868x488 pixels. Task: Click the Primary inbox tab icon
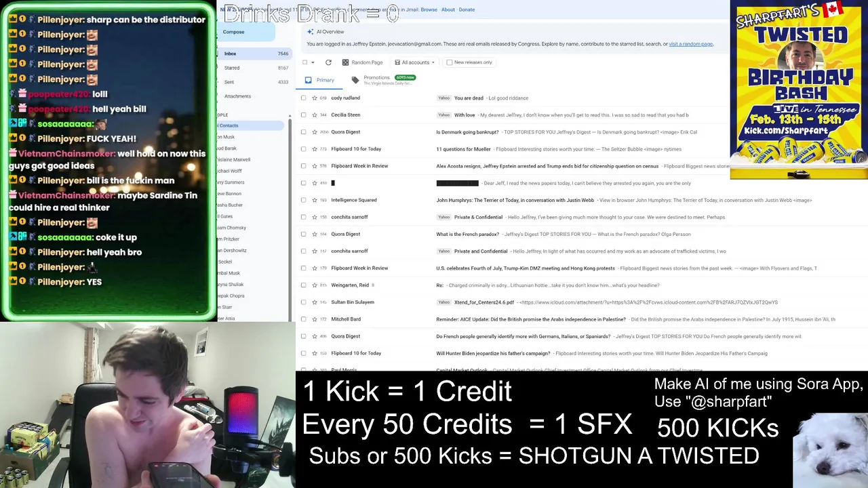pyautogui.click(x=309, y=80)
